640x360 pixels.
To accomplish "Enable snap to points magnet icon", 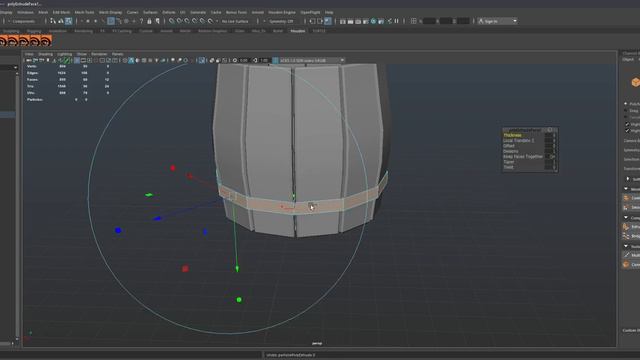I will [x=187, y=21].
